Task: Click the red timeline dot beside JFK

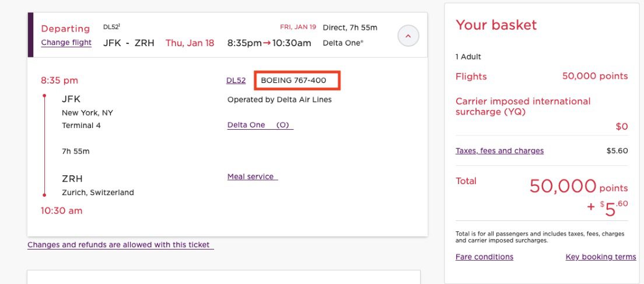Action: pos(44,96)
